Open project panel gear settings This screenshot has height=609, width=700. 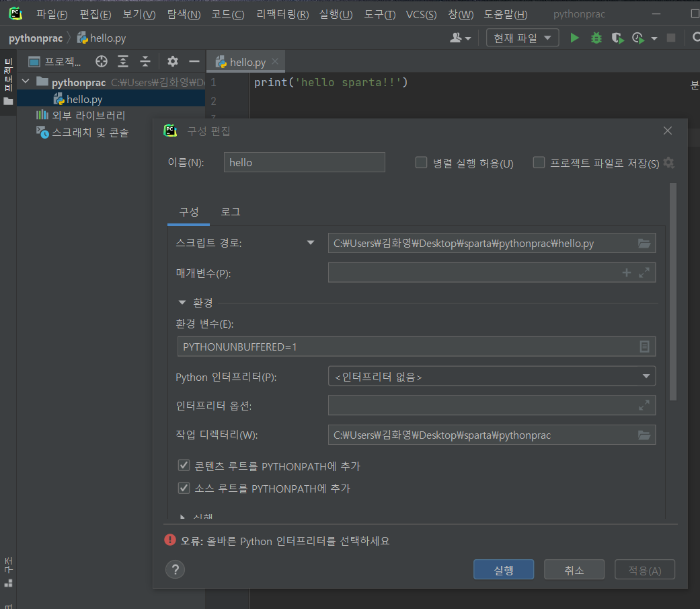(x=172, y=61)
